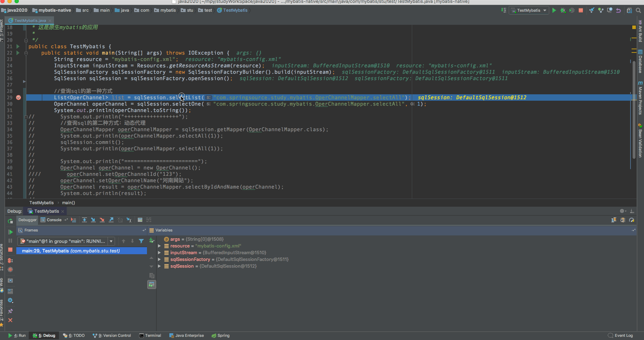The height and width of the screenshot is (340, 644).
Task: Click the mybatis-native breadcrumb
Action: [52, 10]
